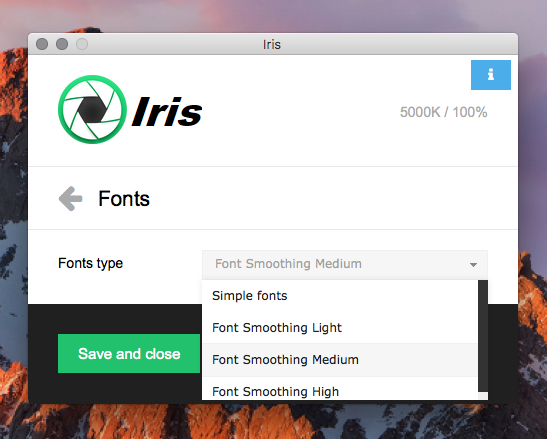
Task: Go back using the gray arrow icon
Action: coord(70,198)
